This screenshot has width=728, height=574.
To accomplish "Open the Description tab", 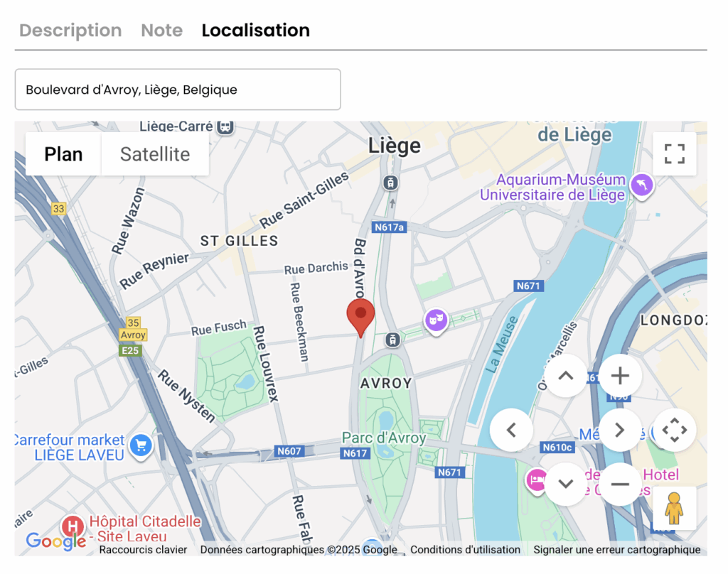I will 70,30.
